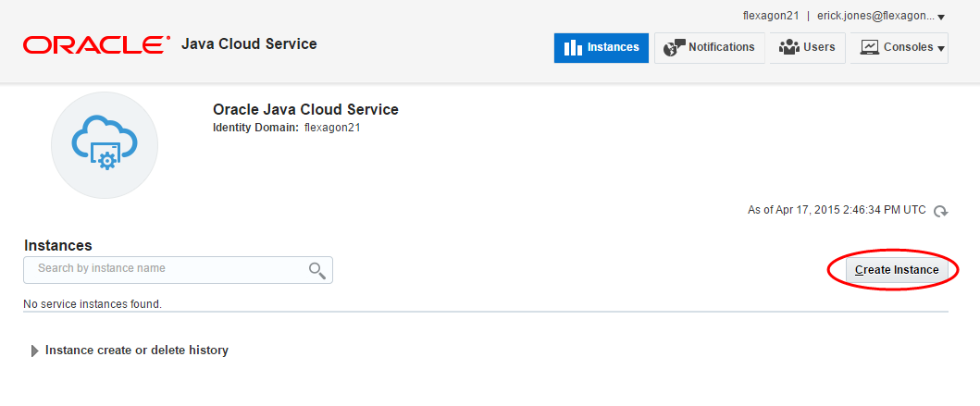Click the Identity Domain flexagon21 value
This screenshot has height=406, width=980.
(x=332, y=128)
